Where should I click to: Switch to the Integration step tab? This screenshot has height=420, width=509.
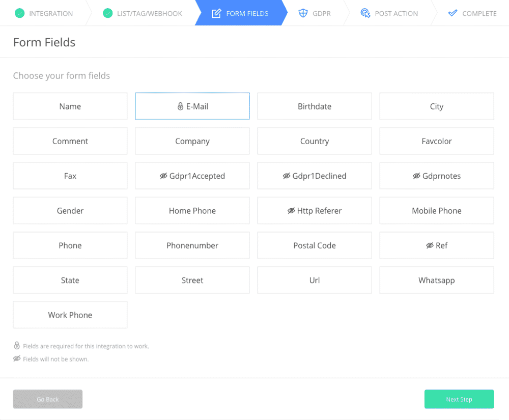[x=44, y=13]
